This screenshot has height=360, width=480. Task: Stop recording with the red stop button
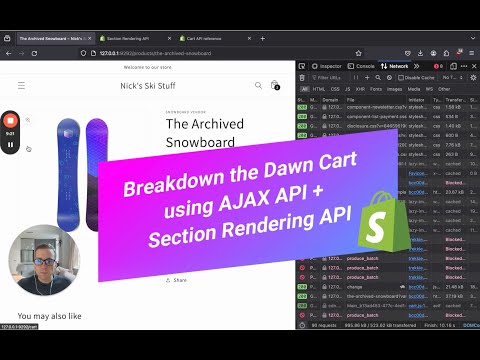click(10, 121)
